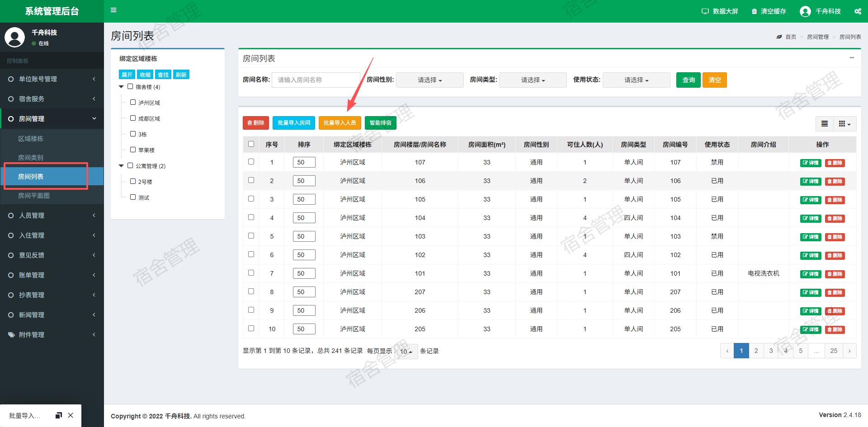Image resolution: width=868 pixels, height=427 pixels.
Task: Click 删除 button for room 107
Action: pos(835,163)
